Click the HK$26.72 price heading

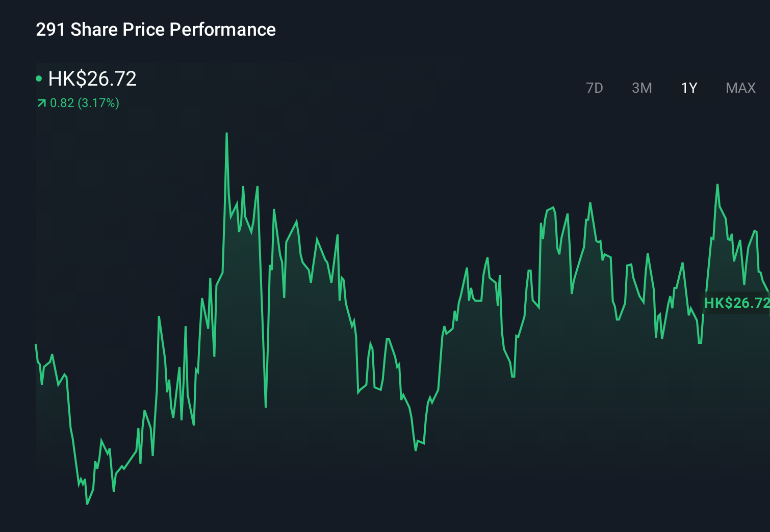point(92,79)
